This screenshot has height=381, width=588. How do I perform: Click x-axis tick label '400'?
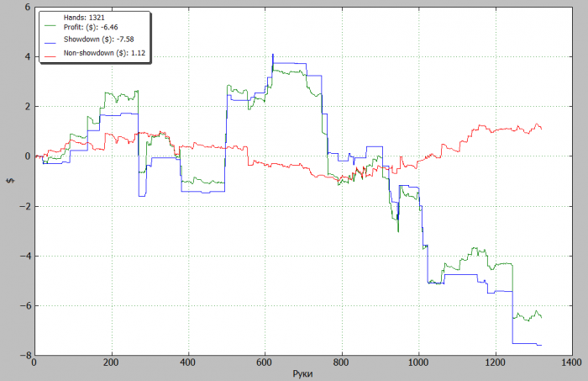coord(188,362)
